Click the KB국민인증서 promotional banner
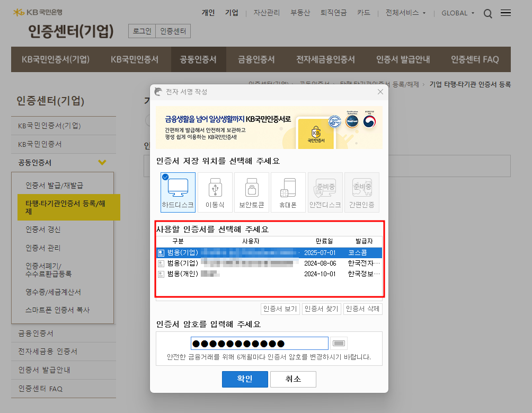Screen dimensions: 532x413 pos(269,128)
